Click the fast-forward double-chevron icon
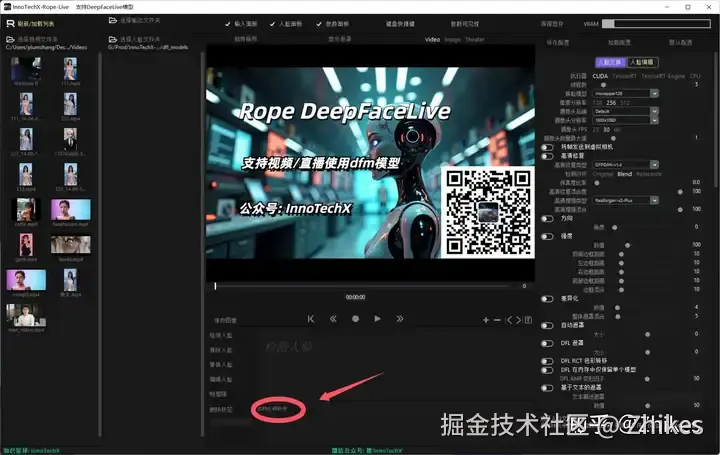 tap(399, 319)
